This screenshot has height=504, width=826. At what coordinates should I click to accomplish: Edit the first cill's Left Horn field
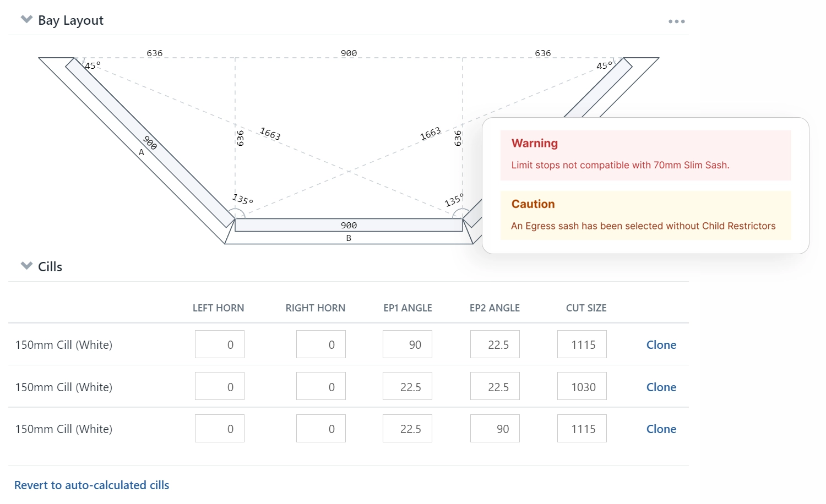tap(220, 344)
